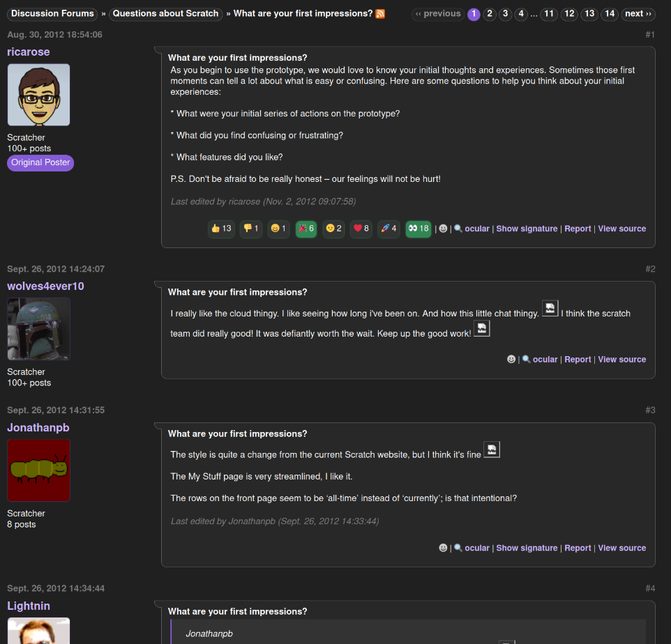The width and height of the screenshot is (671, 644).
Task: Jump to page 13
Action: 589,14
